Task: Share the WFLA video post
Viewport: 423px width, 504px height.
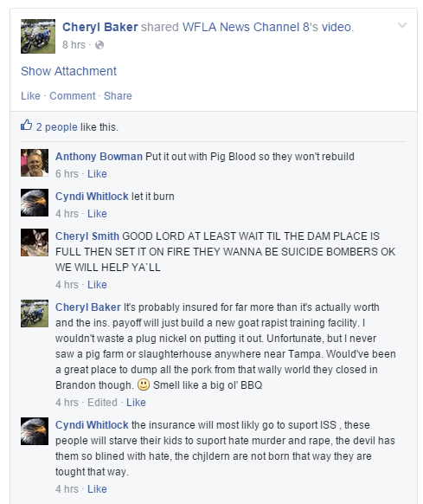Action: tap(118, 96)
